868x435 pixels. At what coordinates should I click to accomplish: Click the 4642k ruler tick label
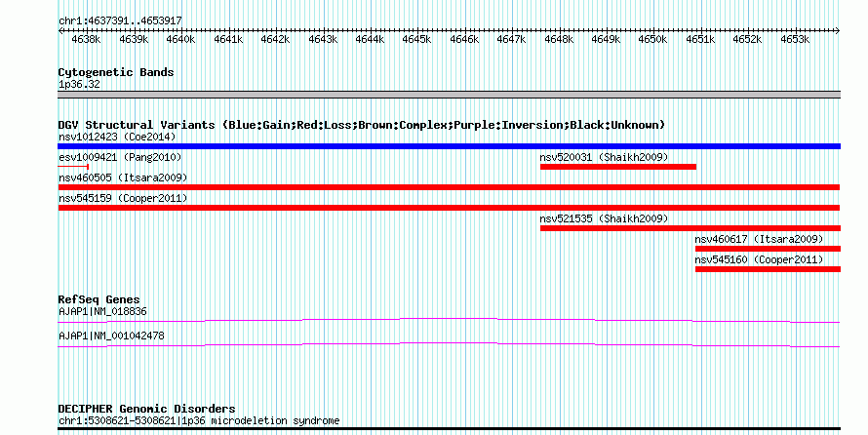point(275,40)
